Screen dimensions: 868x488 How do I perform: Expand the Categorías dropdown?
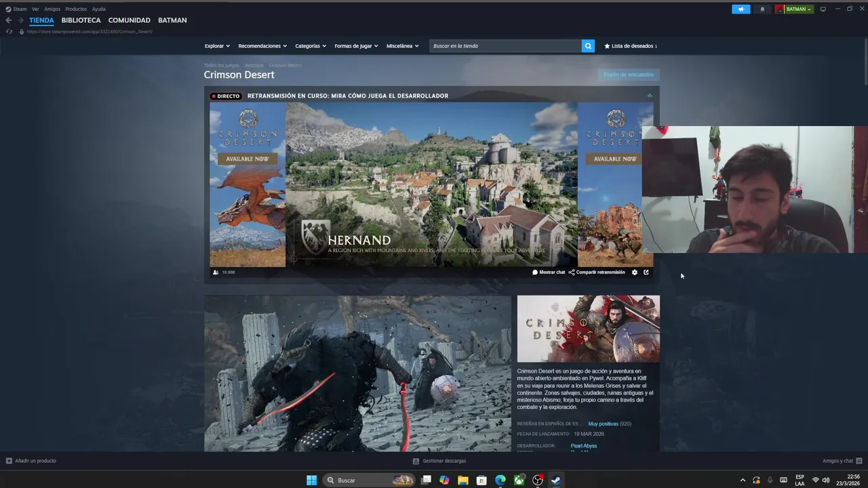[x=311, y=46]
